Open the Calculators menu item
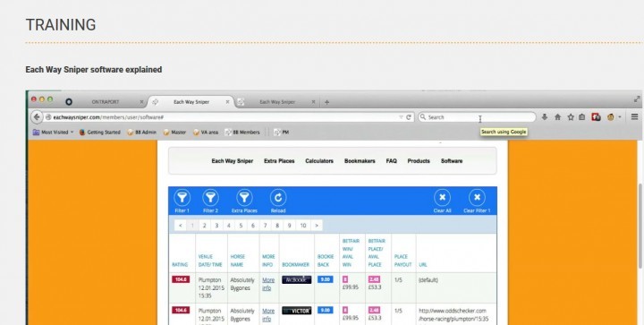Viewport: 644px width, 325px height. coord(319,161)
